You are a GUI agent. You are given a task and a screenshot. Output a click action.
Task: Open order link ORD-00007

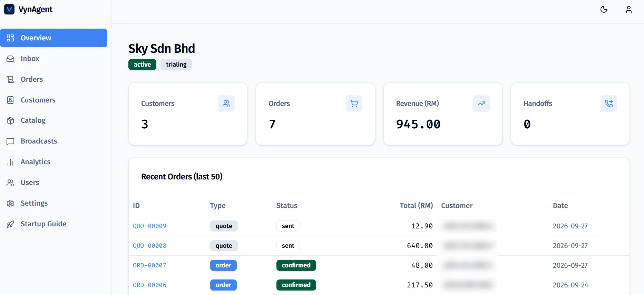(x=149, y=265)
